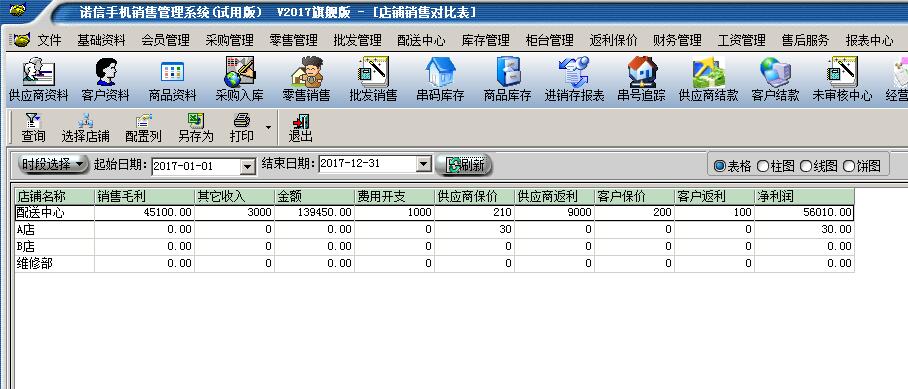Open the 客户资料 customer info icon
Image resolution: width=908 pixels, height=389 pixels.
pos(106,79)
